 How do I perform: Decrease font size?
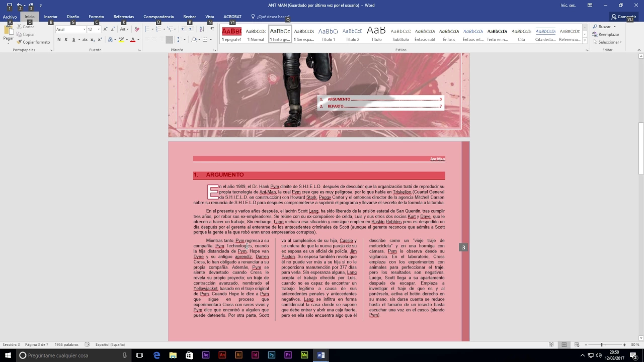(113, 29)
